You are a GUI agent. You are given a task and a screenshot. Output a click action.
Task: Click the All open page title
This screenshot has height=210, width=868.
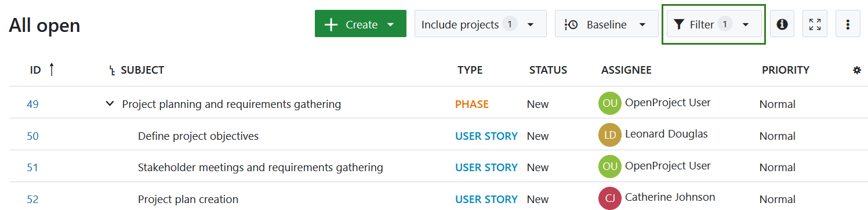point(45,26)
